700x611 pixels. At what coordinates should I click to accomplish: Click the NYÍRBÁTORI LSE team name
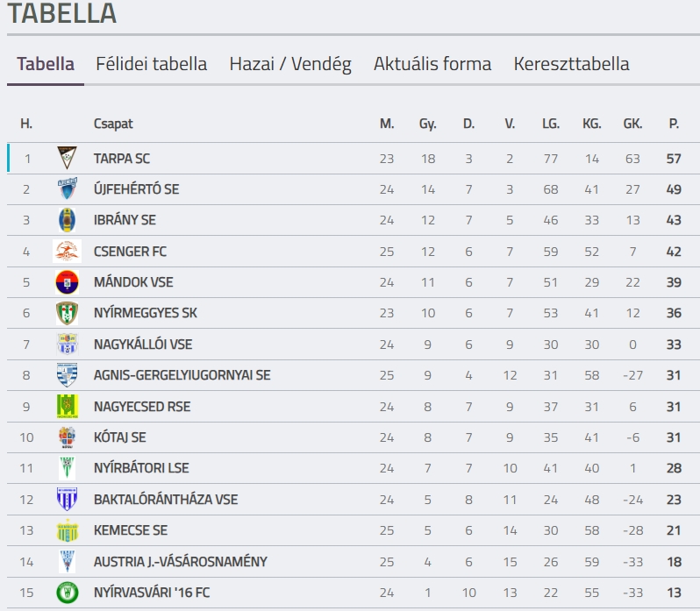tap(141, 468)
